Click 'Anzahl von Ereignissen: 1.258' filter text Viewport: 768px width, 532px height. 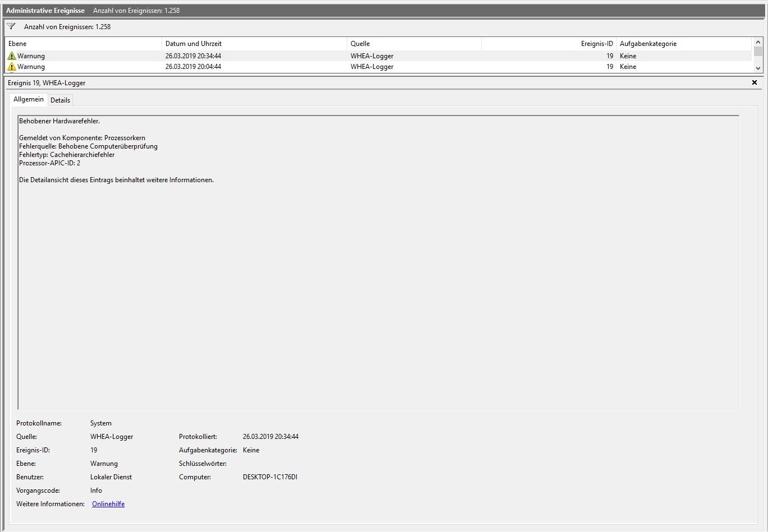pos(67,27)
